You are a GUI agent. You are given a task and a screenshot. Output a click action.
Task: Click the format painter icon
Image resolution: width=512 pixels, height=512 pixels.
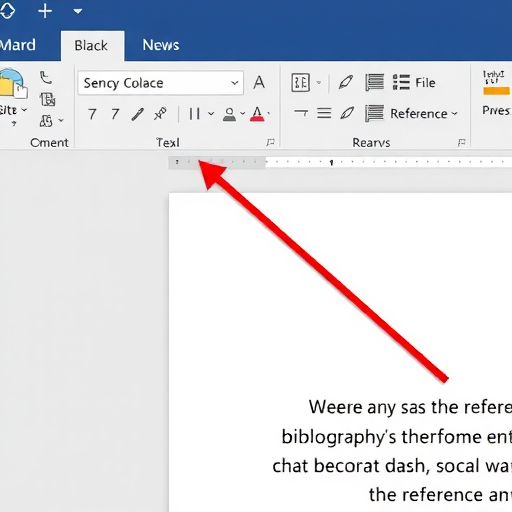[x=46, y=121]
